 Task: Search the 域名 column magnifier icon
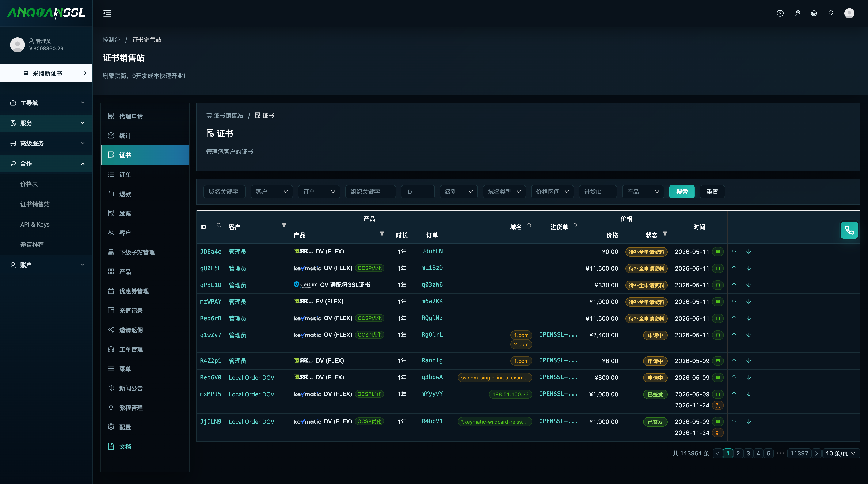point(529,226)
